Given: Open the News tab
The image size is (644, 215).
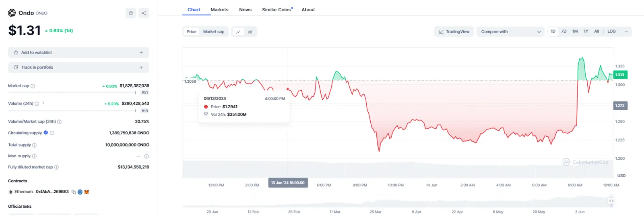Looking at the screenshot, I should coord(245,10).
